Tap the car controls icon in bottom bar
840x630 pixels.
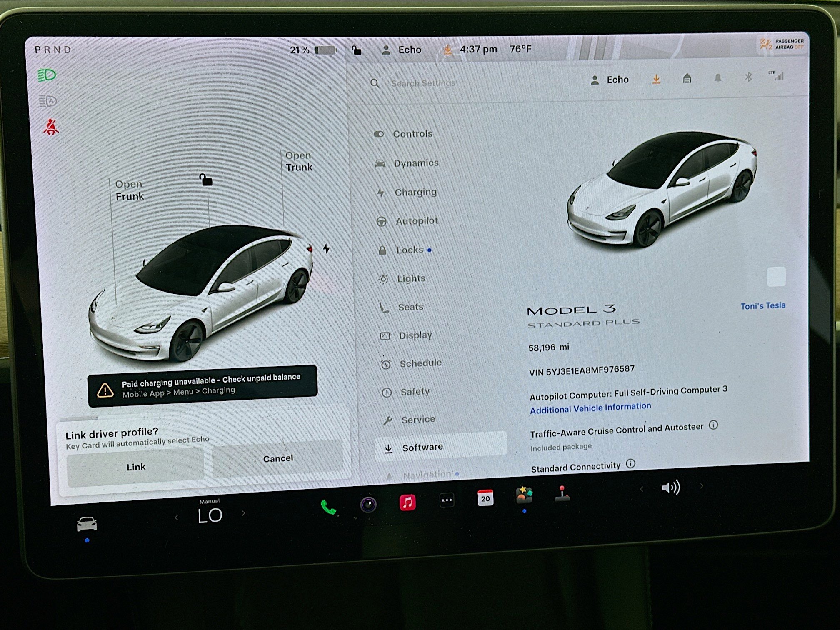click(x=87, y=524)
